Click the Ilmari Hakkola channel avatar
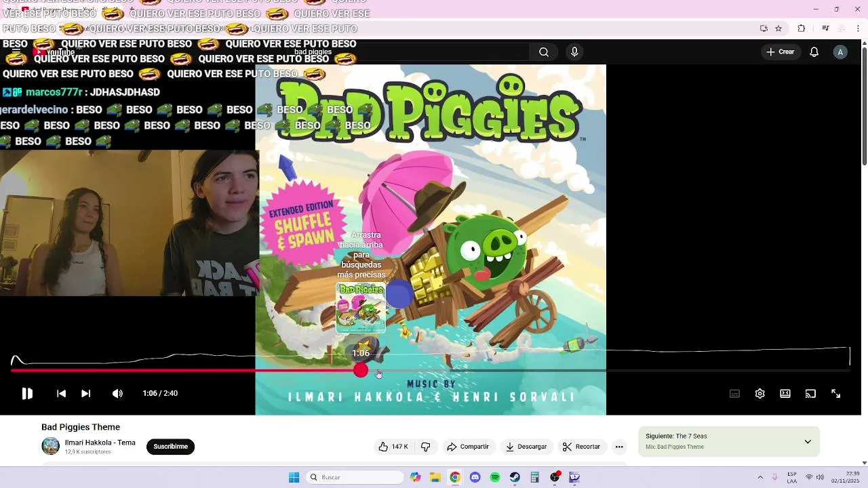This screenshot has width=868, height=488. click(51, 446)
